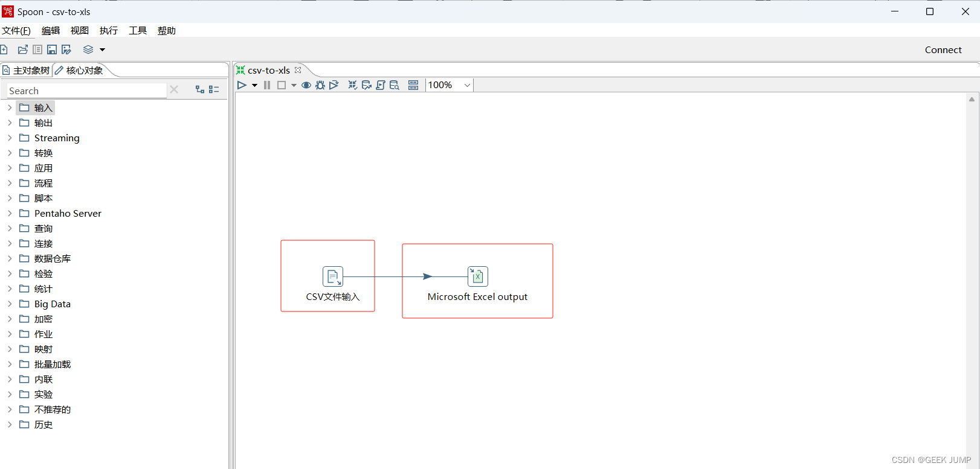Expand the Streaming folder
This screenshot has width=980, height=469.
tap(10, 138)
